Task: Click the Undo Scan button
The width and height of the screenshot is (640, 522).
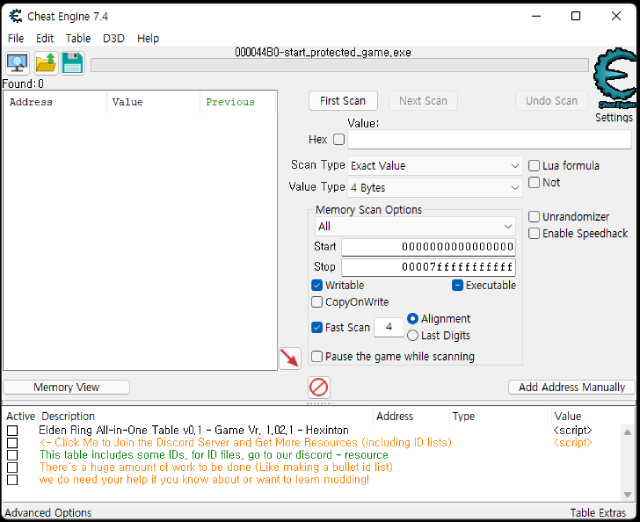Action: coord(551,101)
